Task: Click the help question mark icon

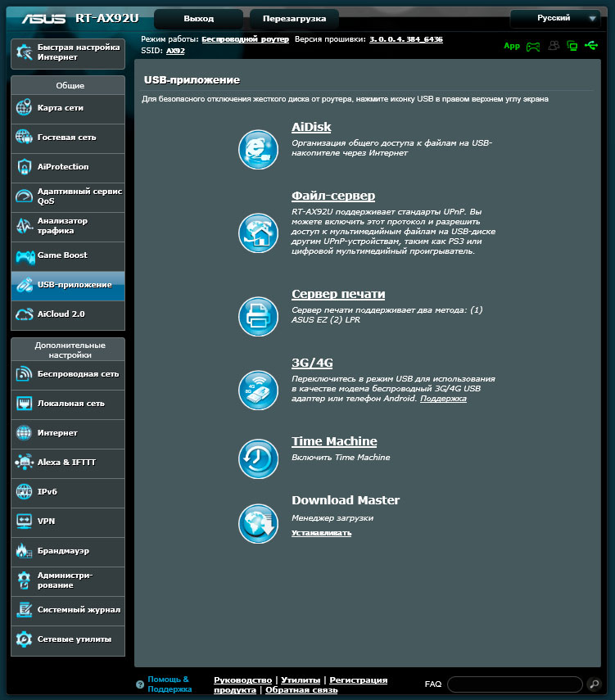Action: coord(140,684)
